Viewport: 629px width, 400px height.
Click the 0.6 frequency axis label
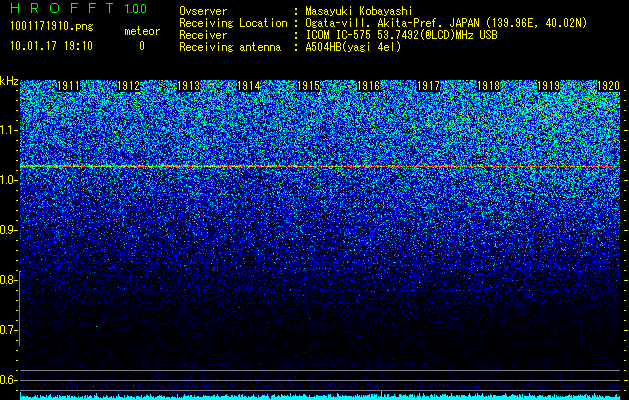coord(7,380)
